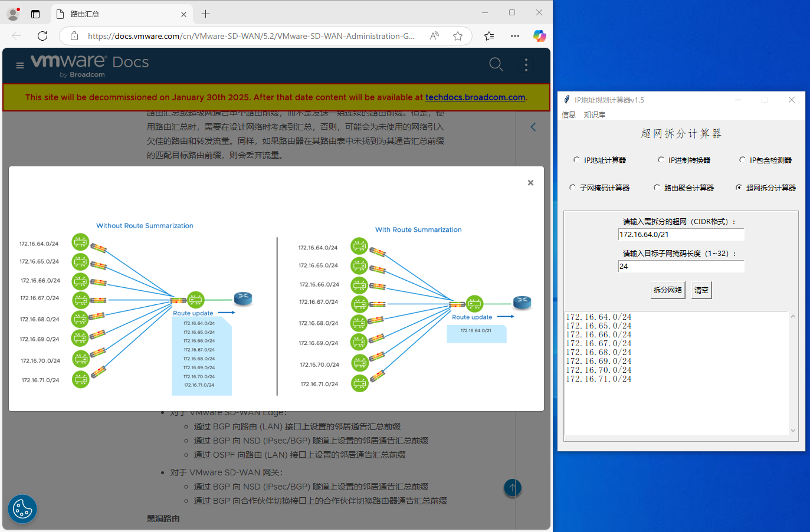Image resolution: width=810 pixels, height=532 pixels.
Task: Open the read aloud feature
Action: 434,36
